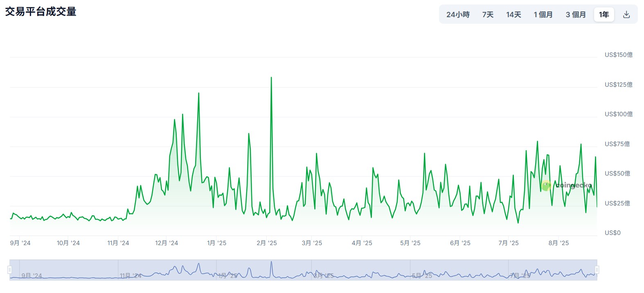Click the 交易平台成交量 chart title

[41, 12]
